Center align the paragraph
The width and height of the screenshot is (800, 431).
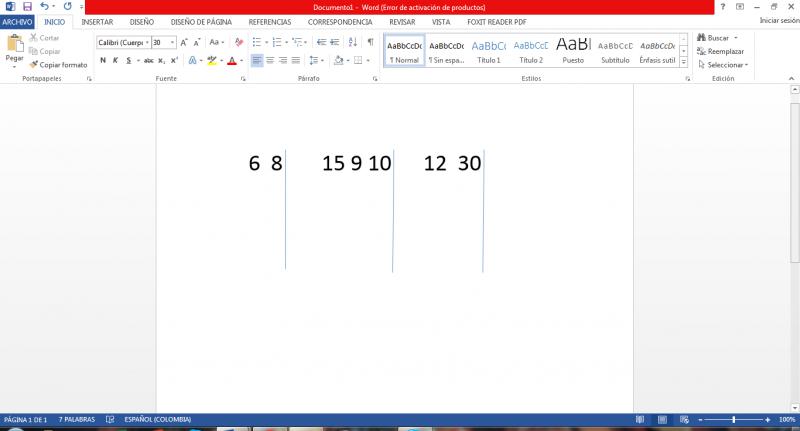click(x=270, y=60)
